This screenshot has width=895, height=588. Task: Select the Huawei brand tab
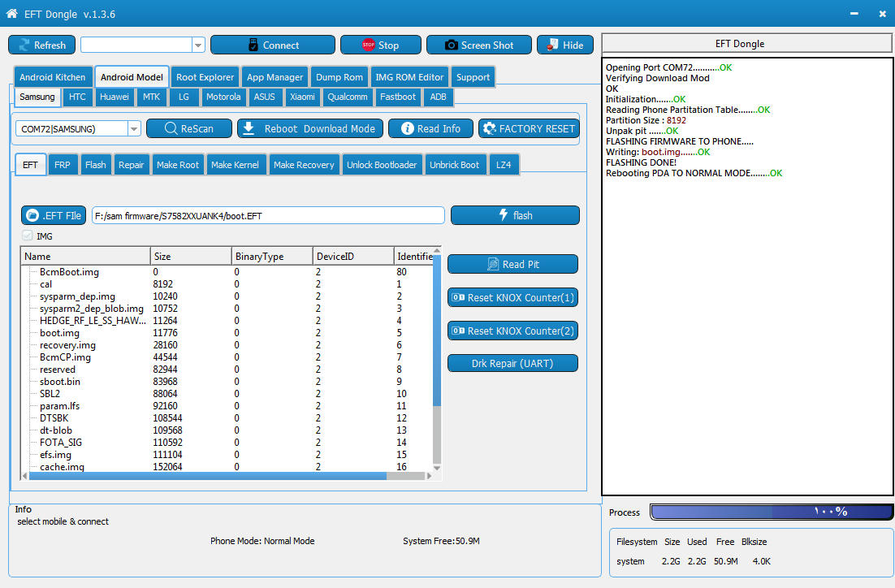(115, 97)
